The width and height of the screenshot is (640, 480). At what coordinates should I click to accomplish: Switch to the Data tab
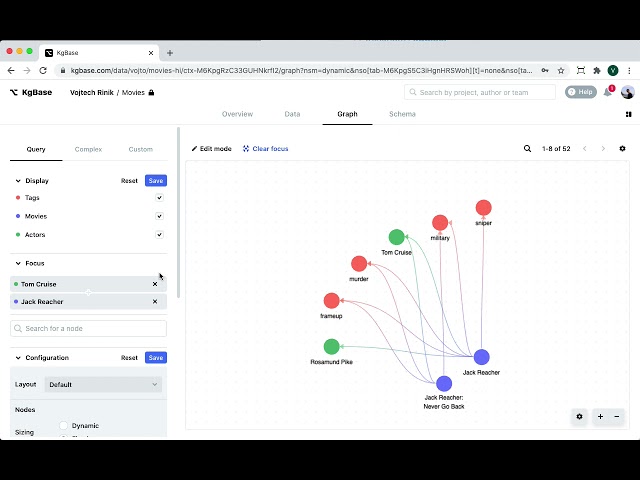coord(292,114)
